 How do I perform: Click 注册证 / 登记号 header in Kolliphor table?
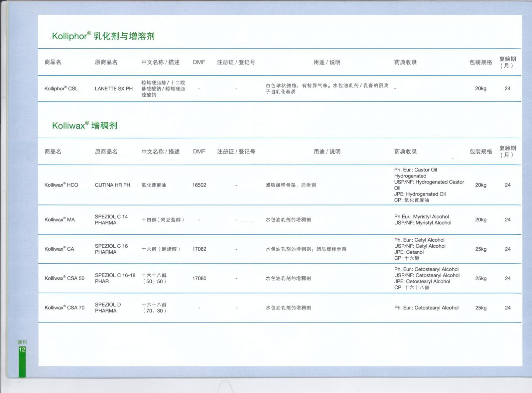[x=236, y=62]
